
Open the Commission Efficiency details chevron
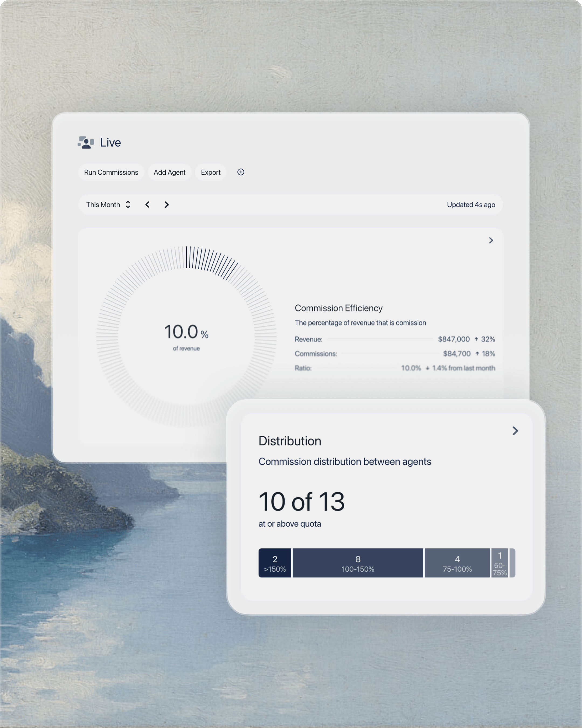point(491,241)
